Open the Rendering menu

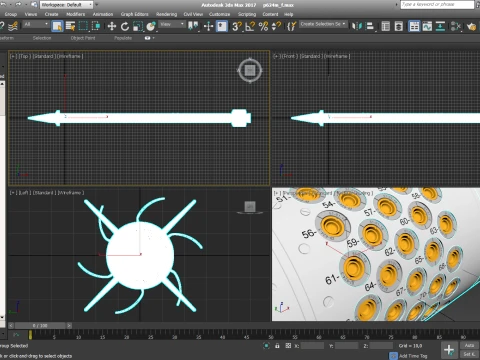(166, 14)
